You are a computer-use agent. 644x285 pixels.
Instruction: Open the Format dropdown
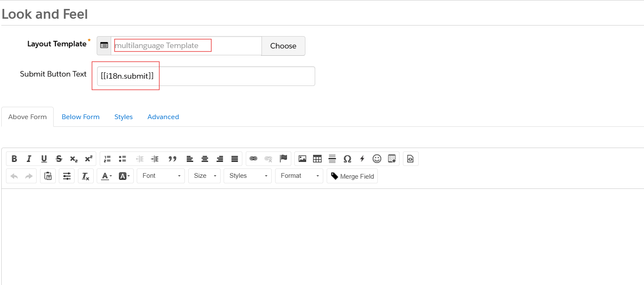299,176
